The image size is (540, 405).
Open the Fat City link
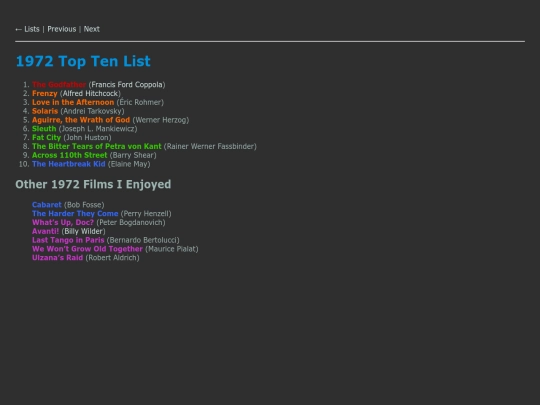pyautogui.click(x=46, y=138)
